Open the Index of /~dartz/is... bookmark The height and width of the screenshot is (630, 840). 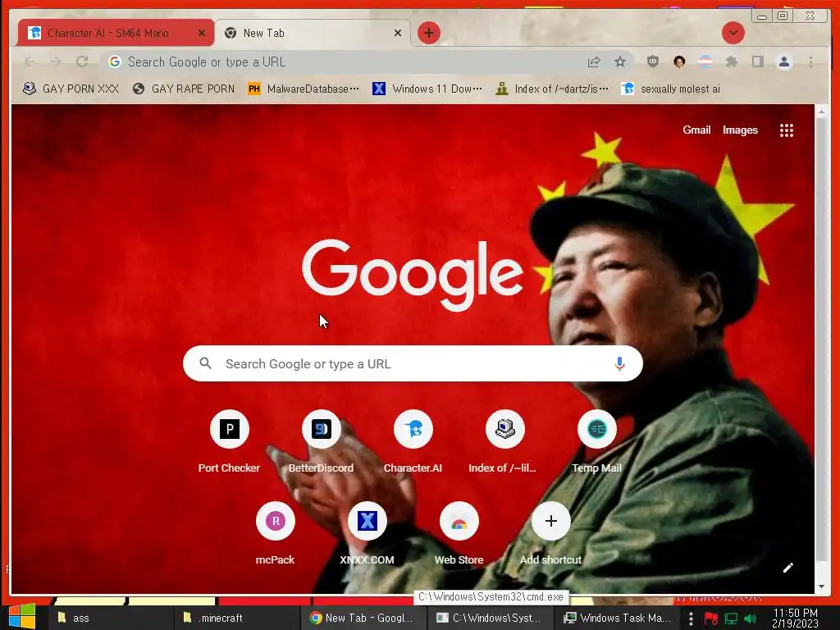point(552,89)
